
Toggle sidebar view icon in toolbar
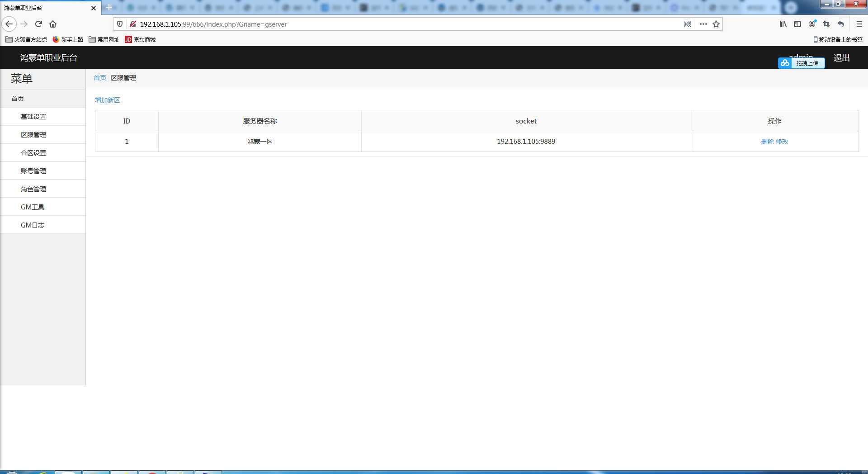click(797, 24)
